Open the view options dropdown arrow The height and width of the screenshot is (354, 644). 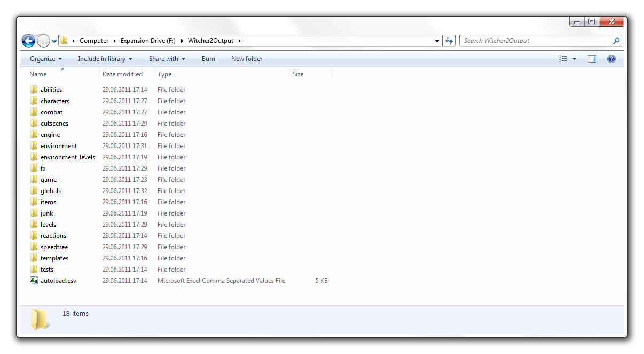575,59
